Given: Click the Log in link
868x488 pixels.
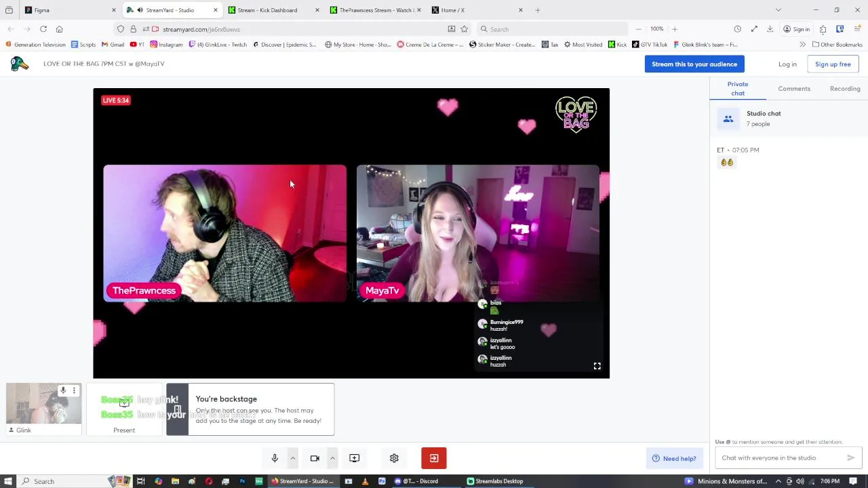Looking at the screenshot, I should click(787, 64).
